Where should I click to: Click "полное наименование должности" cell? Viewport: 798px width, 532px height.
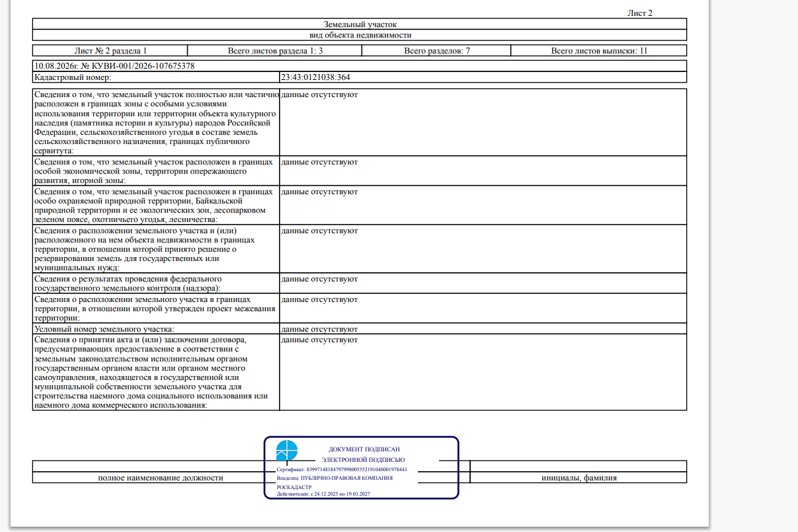pyautogui.click(x=161, y=478)
